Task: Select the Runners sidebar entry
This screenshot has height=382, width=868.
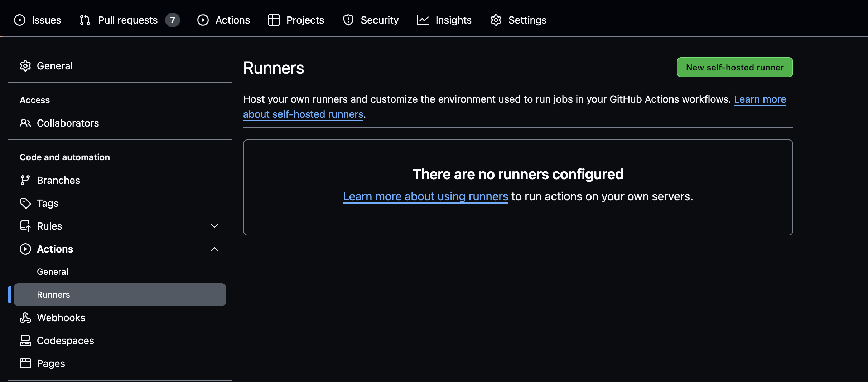Action: pos(53,295)
